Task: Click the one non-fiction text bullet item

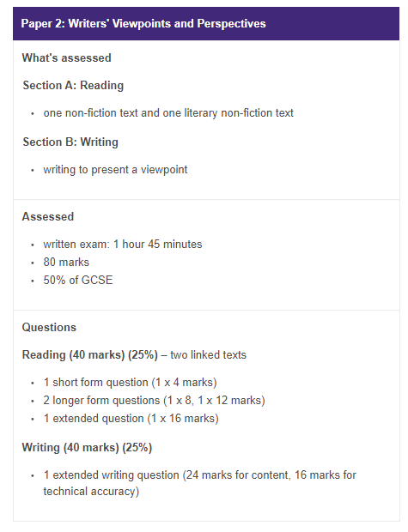Action: pos(168,113)
